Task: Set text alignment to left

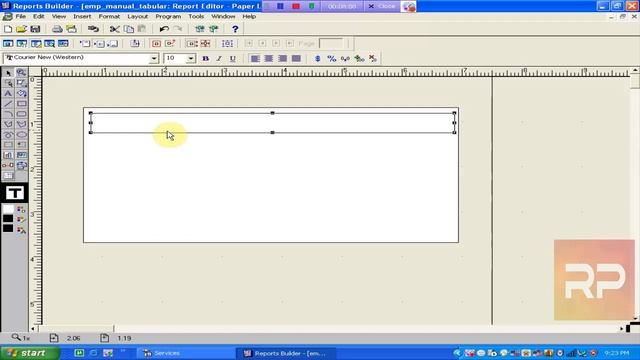Action: coord(255,58)
